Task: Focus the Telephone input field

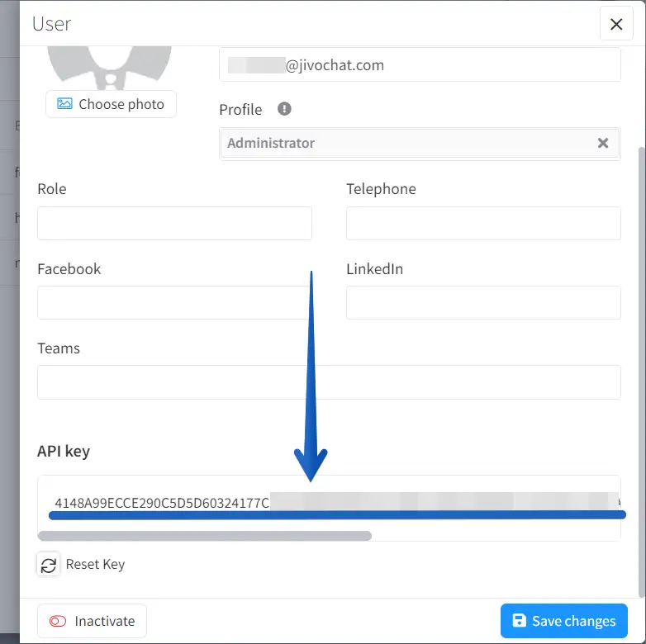Action: 483,223
